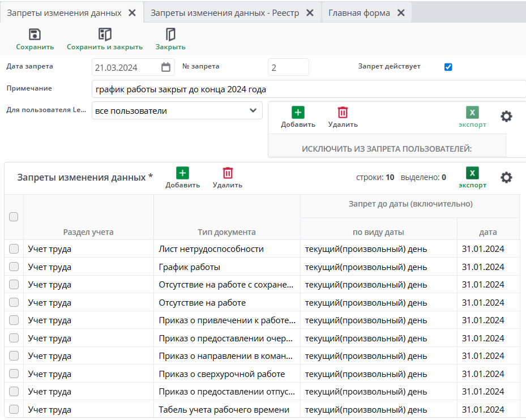Export excluded users list to Excel
This screenshot has height=420, width=526.
(472, 113)
